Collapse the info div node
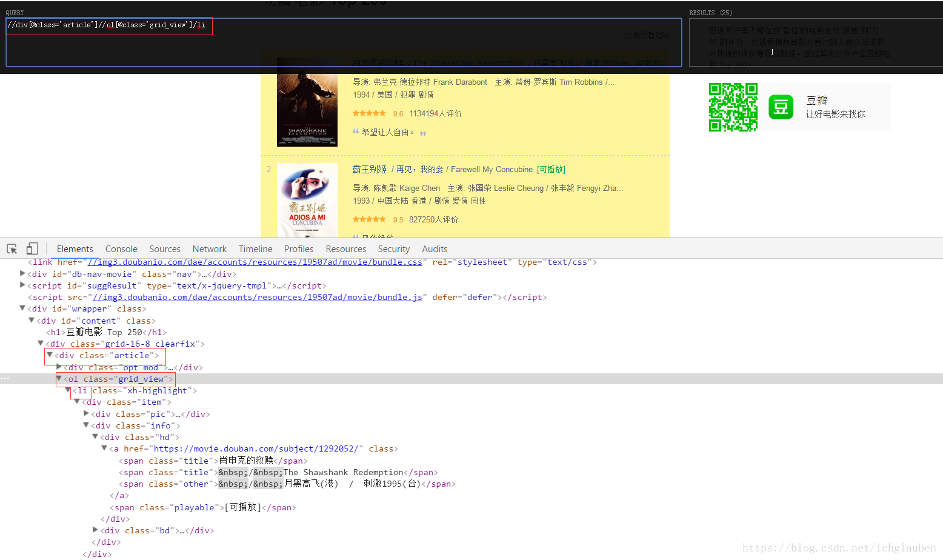Image resolution: width=943 pixels, height=560 pixels. (86, 425)
